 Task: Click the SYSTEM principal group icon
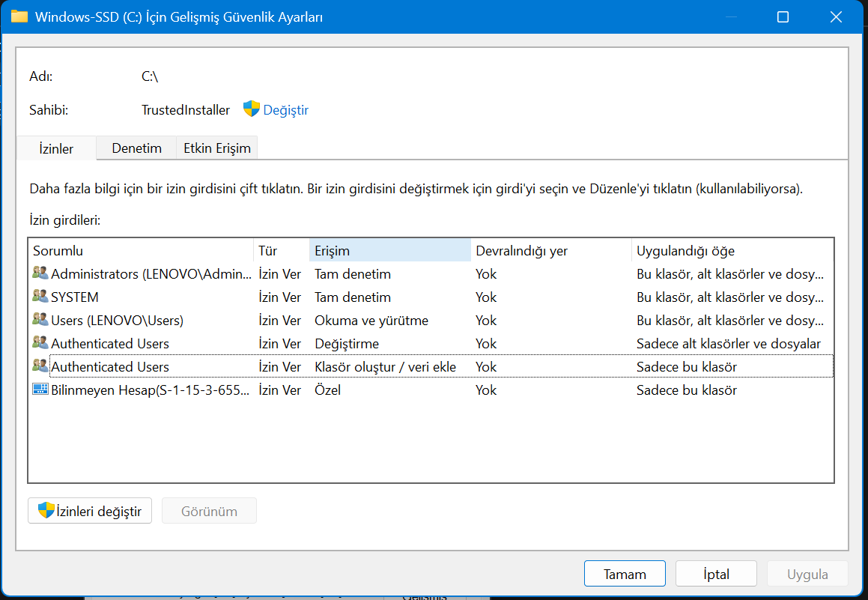coord(40,296)
